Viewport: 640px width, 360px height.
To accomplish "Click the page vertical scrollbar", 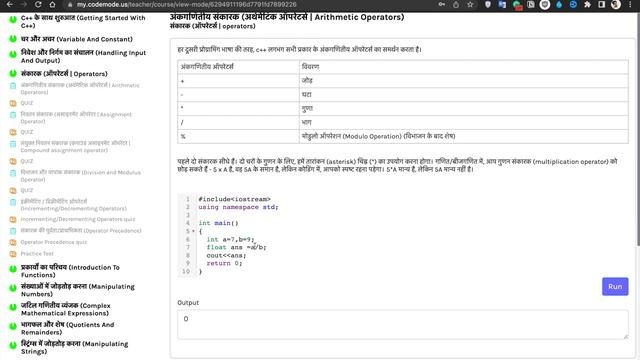I will [638, 129].
